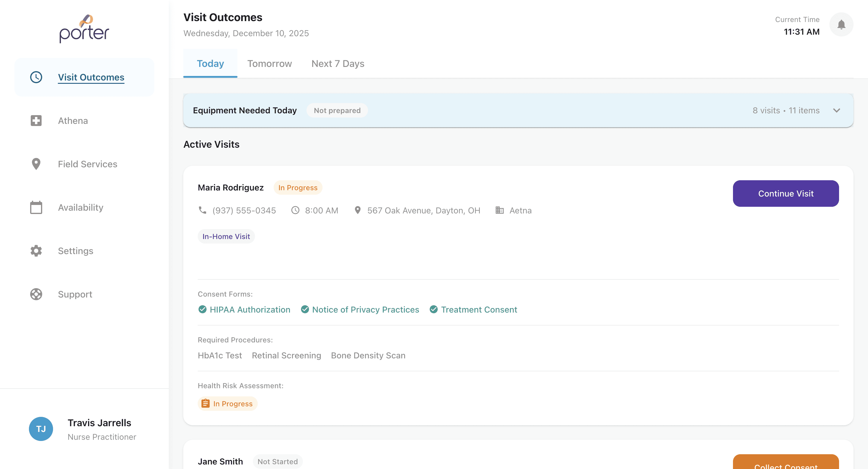Image resolution: width=868 pixels, height=469 pixels.
Task: Click the notification bell icon
Action: coord(841,25)
